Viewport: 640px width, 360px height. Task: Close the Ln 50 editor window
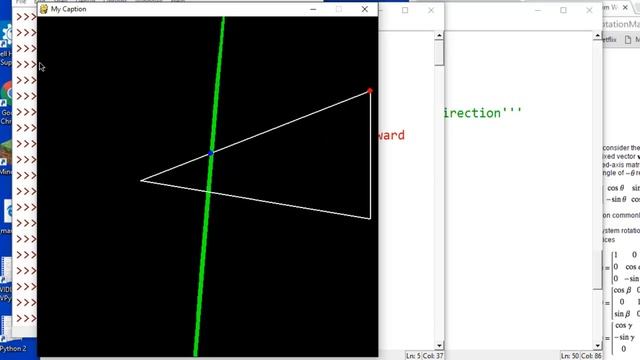[589, 10]
